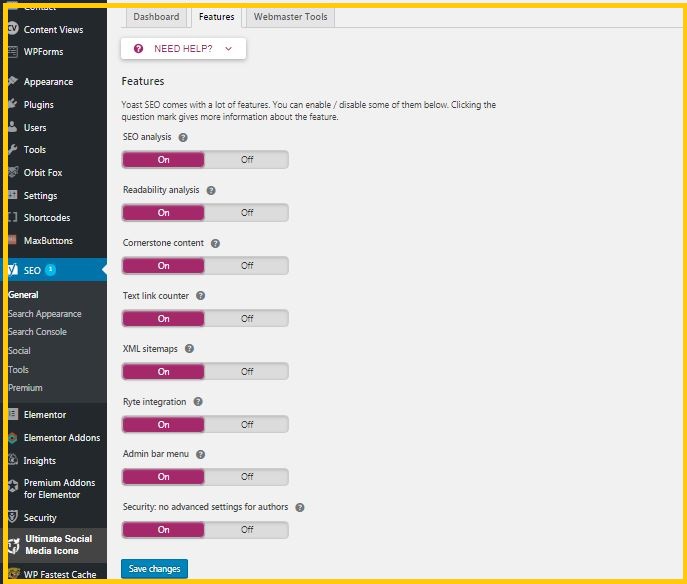
Task: Click the Elementor sidebar icon
Action: pyautogui.click(x=13, y=414)
